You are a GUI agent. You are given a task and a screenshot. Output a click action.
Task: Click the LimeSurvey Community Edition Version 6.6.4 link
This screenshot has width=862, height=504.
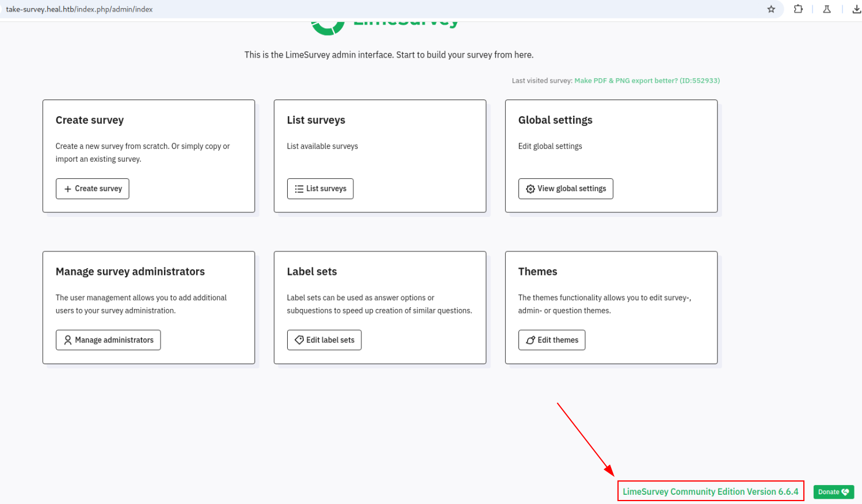[711, 491]
